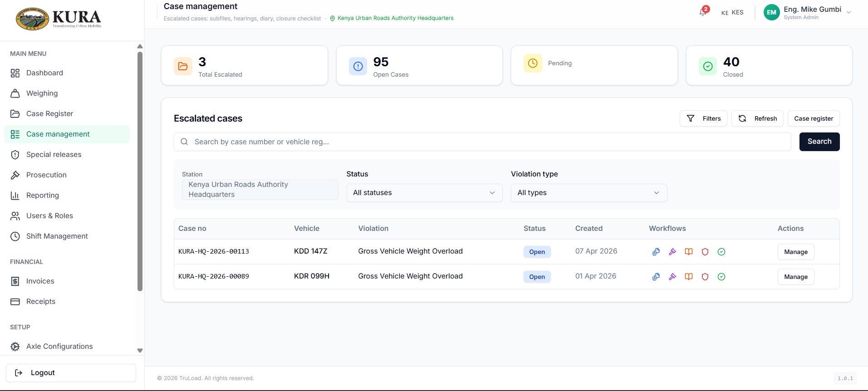
Task: Open Receipts under Financial
Action: point(67,302)
